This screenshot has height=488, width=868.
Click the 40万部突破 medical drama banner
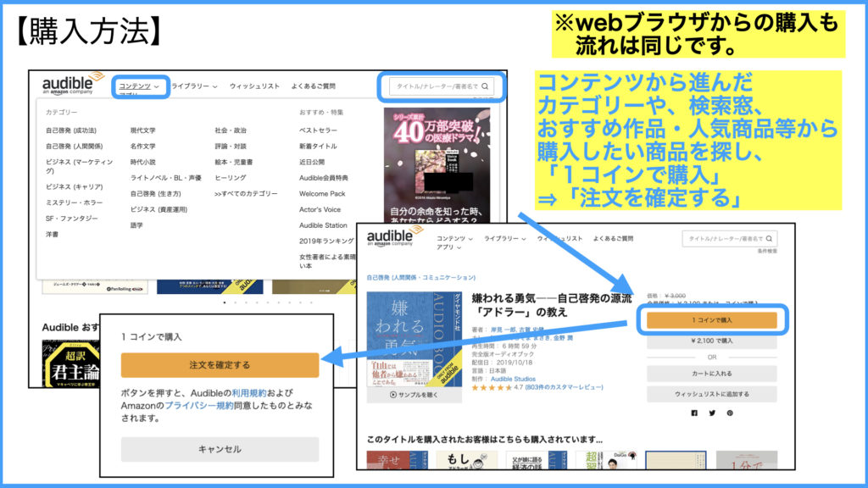437,164
